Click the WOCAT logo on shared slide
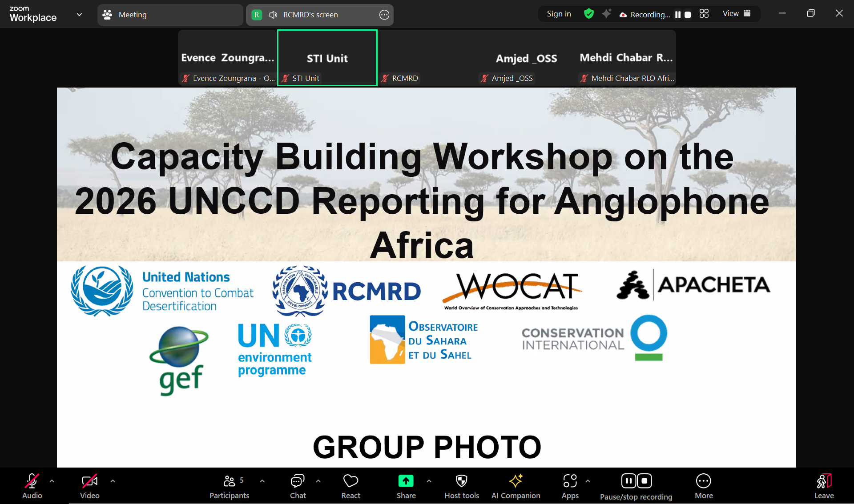The width and height of the screenshot is (854, 504). 512,291
